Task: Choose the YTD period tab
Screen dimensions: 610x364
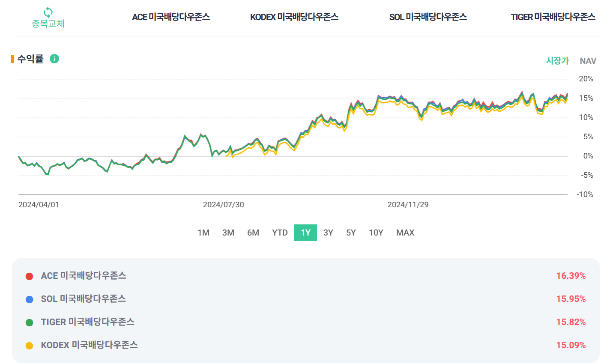Action: (x=280, y=233)
